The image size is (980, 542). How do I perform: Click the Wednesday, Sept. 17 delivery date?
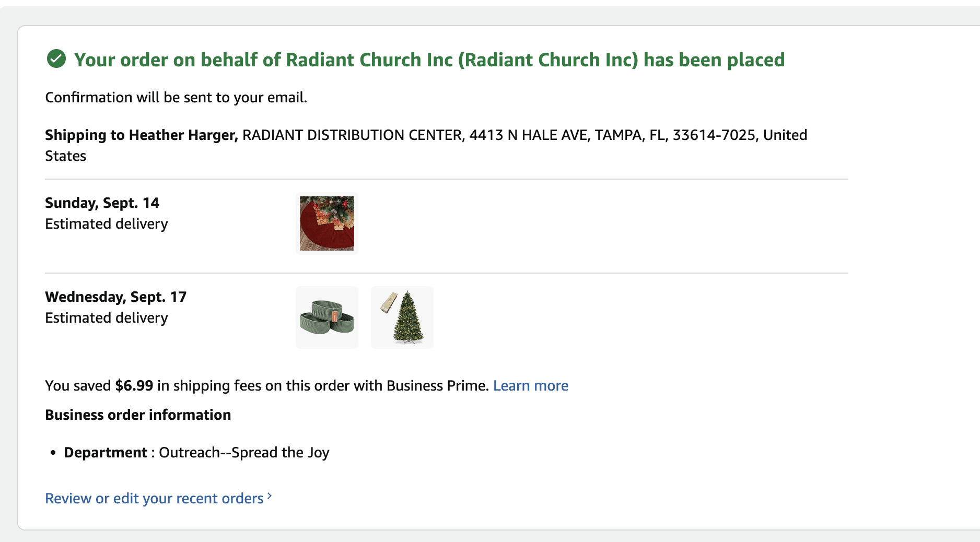115,297
